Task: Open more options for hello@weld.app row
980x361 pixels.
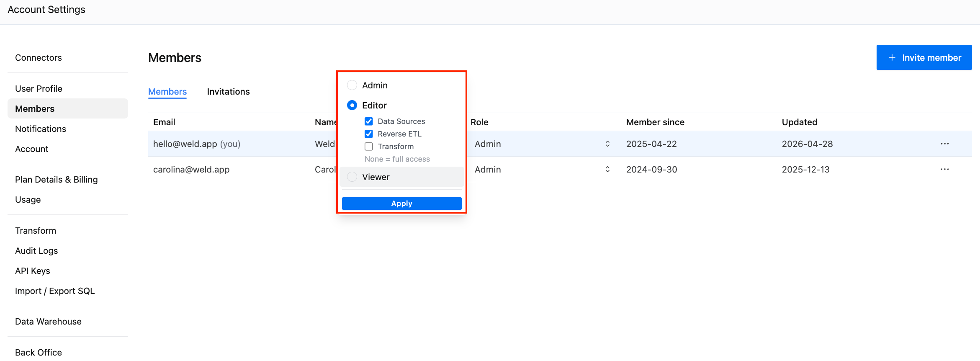Action: [x=944, y=144]
